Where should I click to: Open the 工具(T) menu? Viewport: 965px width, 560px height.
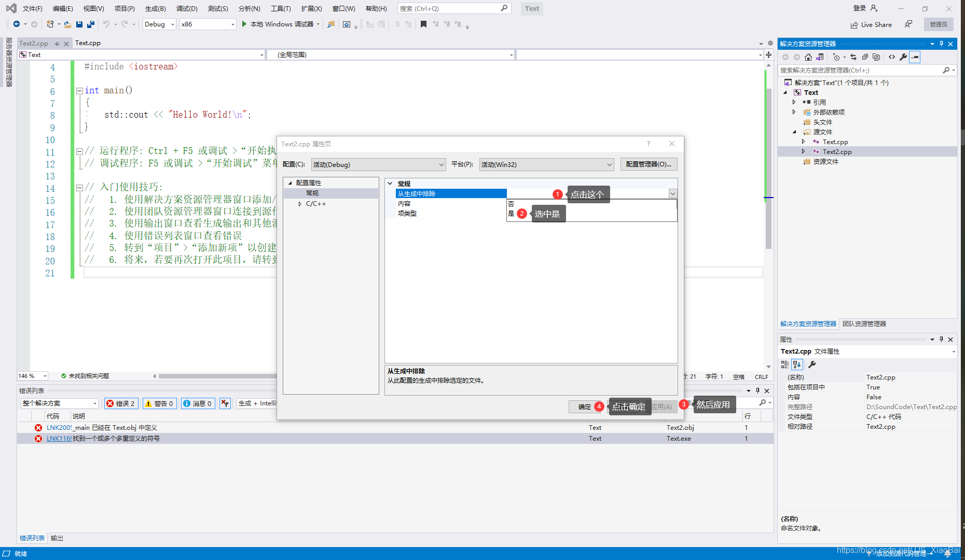point(281,8)
